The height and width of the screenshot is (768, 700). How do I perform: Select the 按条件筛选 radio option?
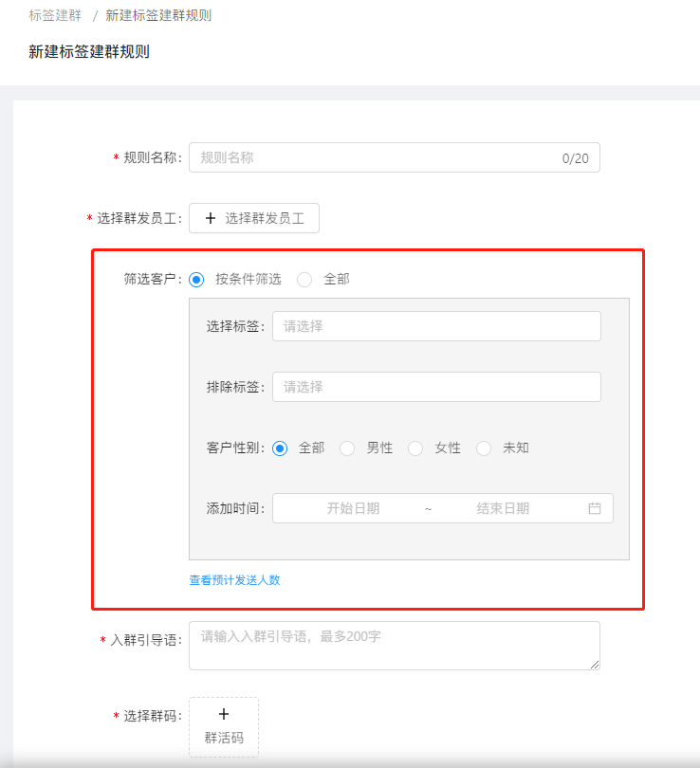[x=196, y=280]
